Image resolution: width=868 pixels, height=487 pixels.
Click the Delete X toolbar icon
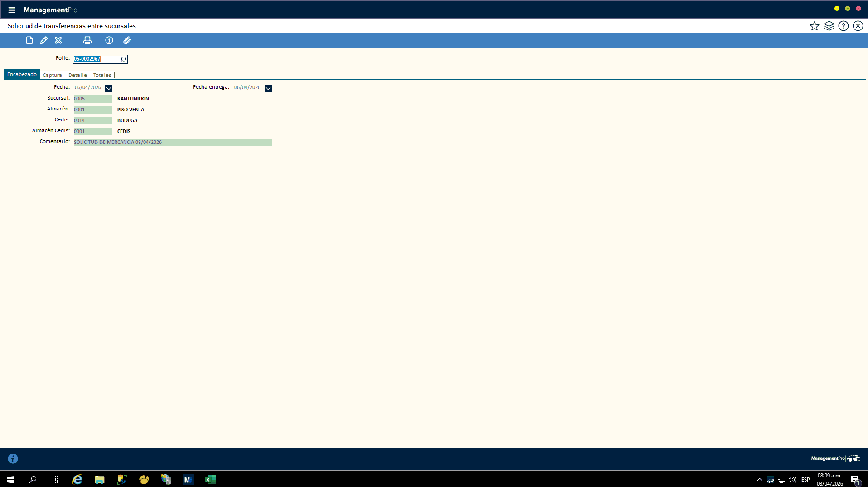coord(58,40)
